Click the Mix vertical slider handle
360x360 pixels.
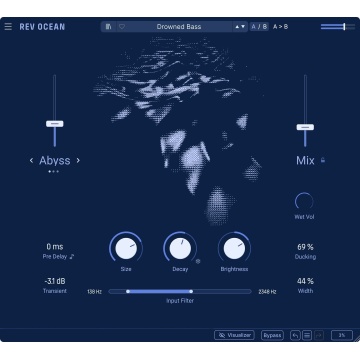click(x=305, y=127)
